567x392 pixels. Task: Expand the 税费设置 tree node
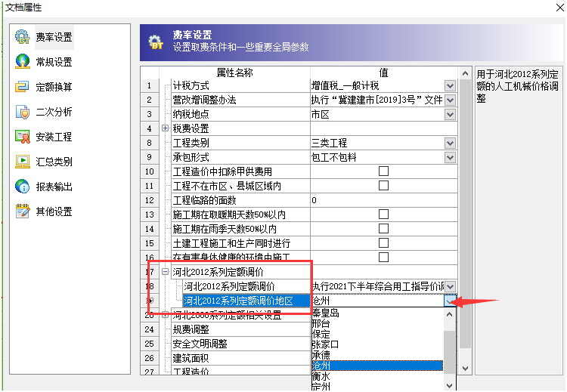(x=165, y=128)
